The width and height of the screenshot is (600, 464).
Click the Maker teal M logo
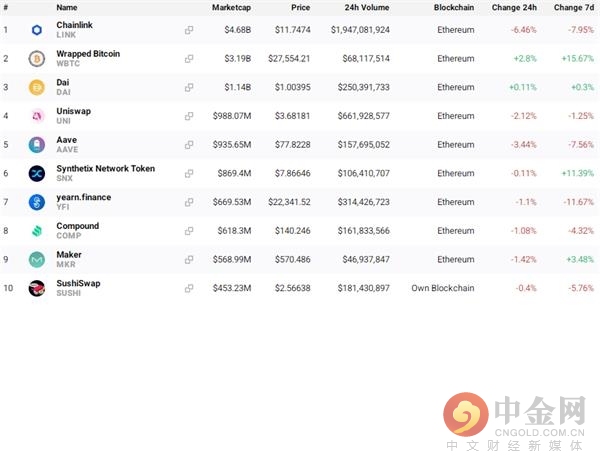click(x=37, y=259)
